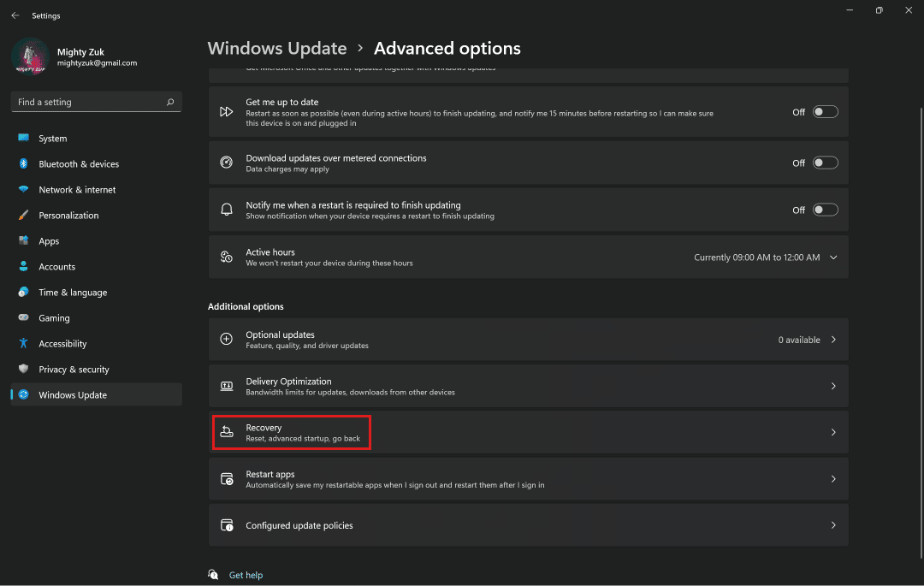Viewport: 924px width, 586px height.
Task: Select the Gaming category
Action: point(97,318)
